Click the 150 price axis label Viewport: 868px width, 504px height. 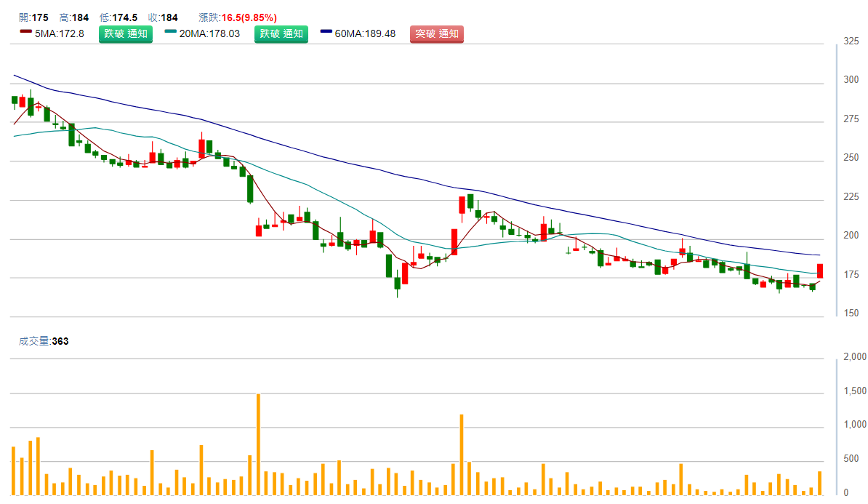851,313
